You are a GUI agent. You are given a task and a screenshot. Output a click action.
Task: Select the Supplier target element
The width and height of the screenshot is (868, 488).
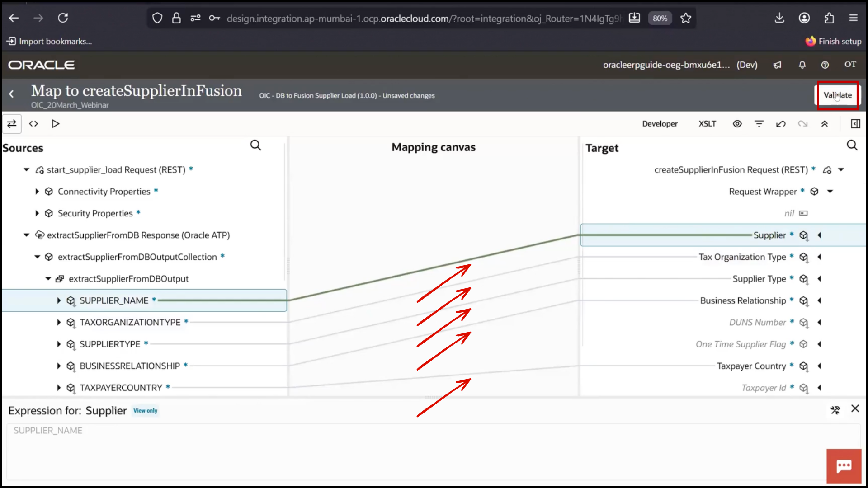pyautogui.click(x=769, y=235)
